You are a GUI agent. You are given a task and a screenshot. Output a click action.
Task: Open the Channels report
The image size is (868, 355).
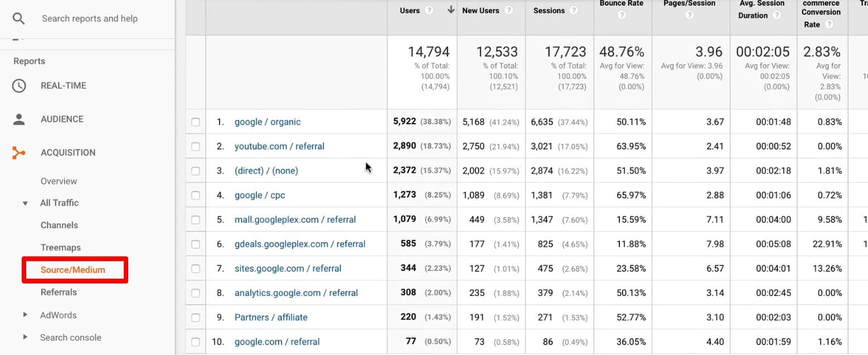(59, 225)
